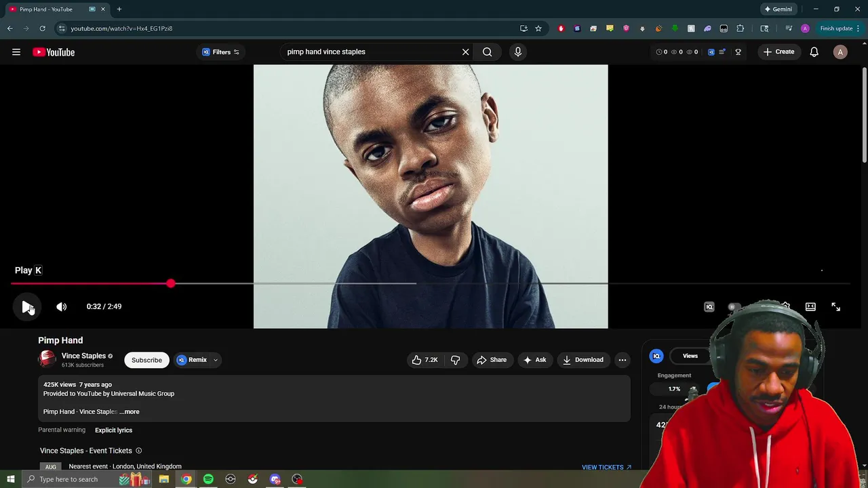868x488 pixels.
Task: Expand the description with '...more'
Action: pos(130,411)
